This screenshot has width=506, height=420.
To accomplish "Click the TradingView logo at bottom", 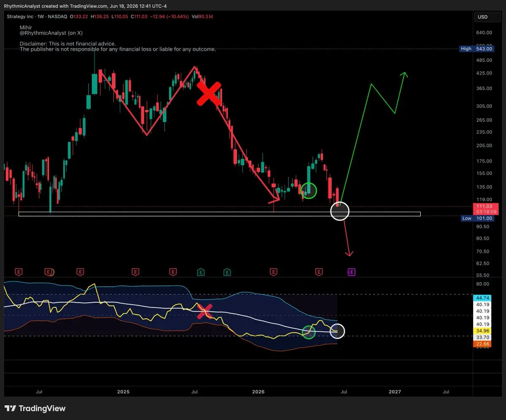I will pyautogui.click(x=35, y=408).
